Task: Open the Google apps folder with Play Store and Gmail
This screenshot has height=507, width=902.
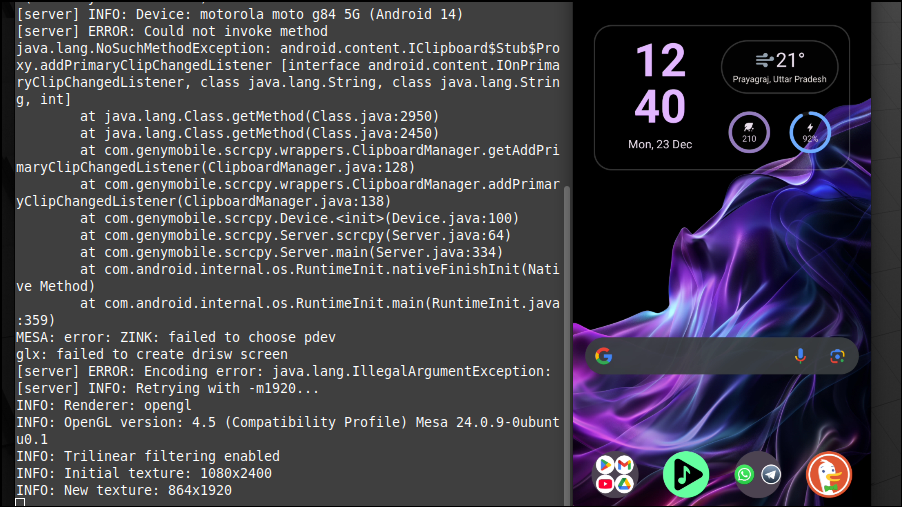Action: (614, 475)
